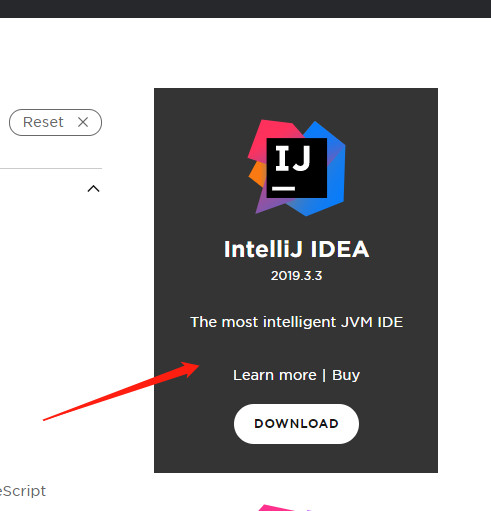Screen dimensions: 491x511
Task: Click the X icon inside Reset pill
Action: tap(83, 122)
